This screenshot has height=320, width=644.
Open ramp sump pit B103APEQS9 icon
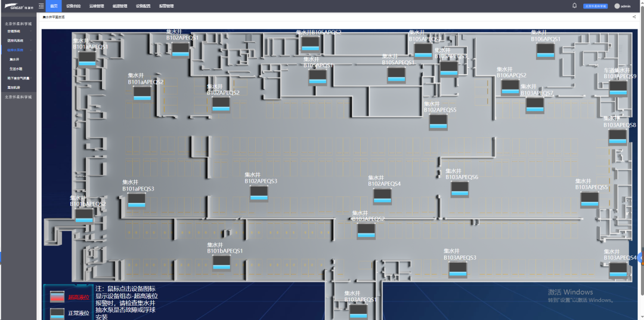618,88
